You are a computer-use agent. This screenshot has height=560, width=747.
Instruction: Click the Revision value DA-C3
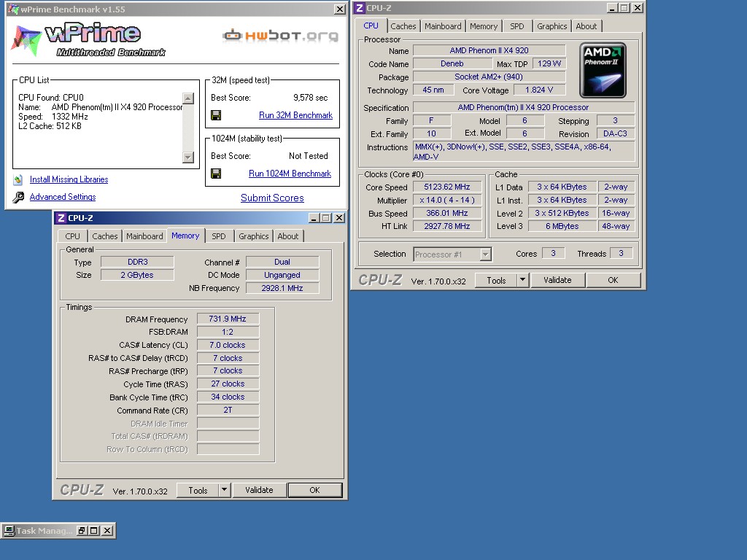pyautogui.click(x=615, y=134)
